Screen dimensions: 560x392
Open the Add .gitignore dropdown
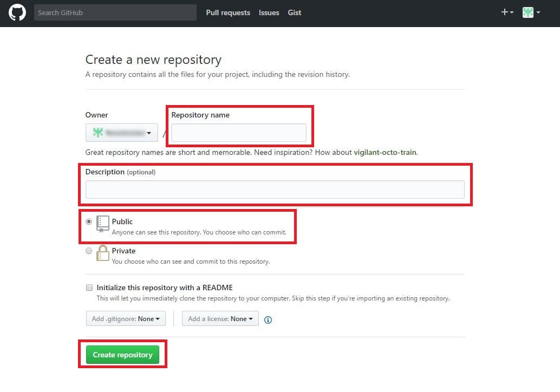pyautogui.click(x=126, y=319)
